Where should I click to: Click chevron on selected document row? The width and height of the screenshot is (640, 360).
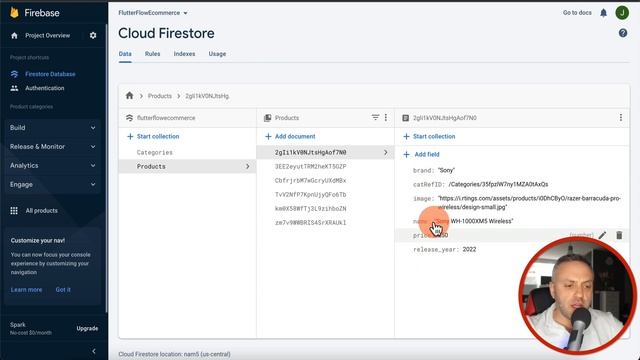(x=386, y=152)
